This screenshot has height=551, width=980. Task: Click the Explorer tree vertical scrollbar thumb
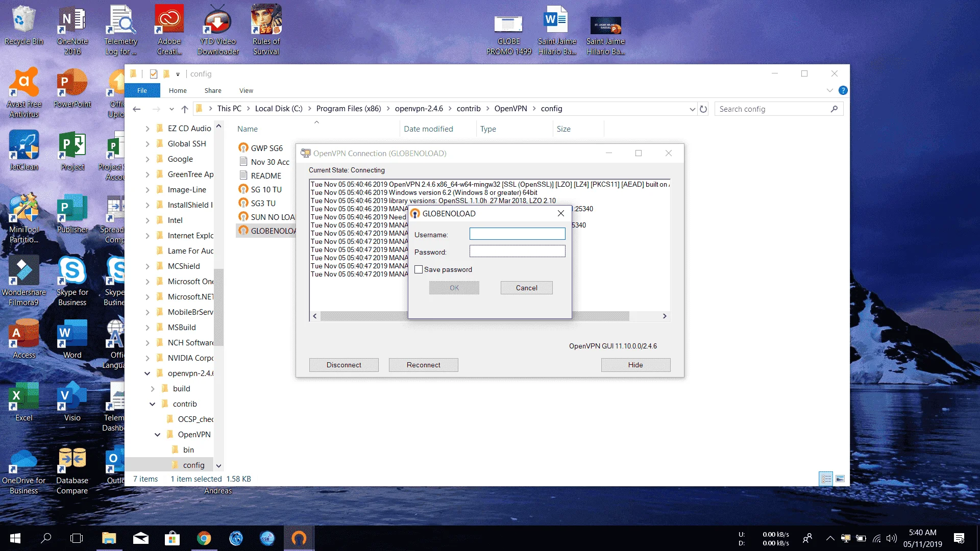[218, 308]
